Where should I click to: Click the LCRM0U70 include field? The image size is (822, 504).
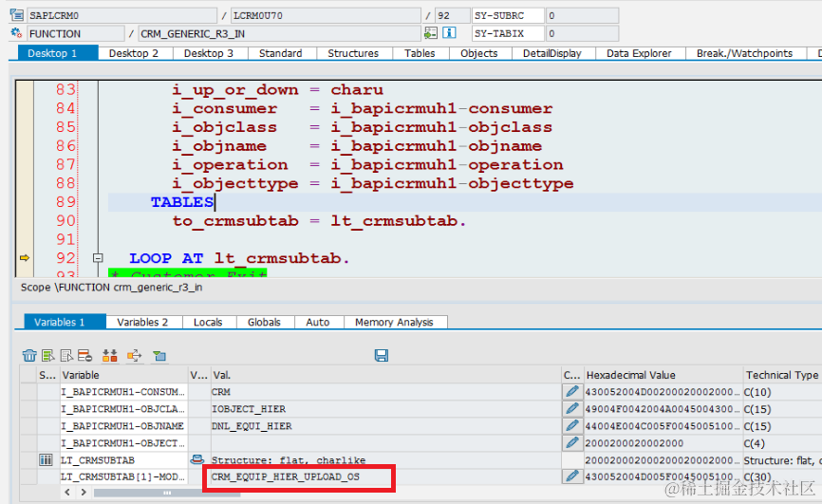[x=326, y=15]
